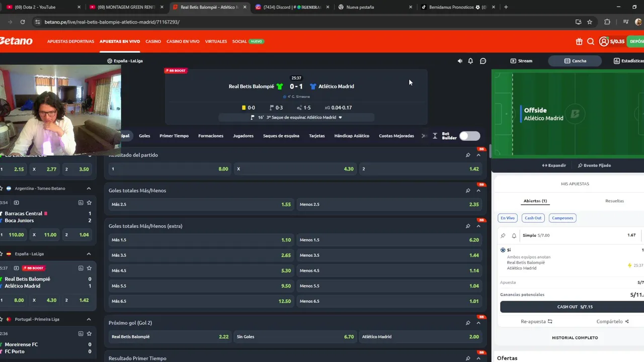Screen dimensions: 644x362
Task: Favorite the Barracas Central vs Boca Juniors match
Action: (89, 203)
